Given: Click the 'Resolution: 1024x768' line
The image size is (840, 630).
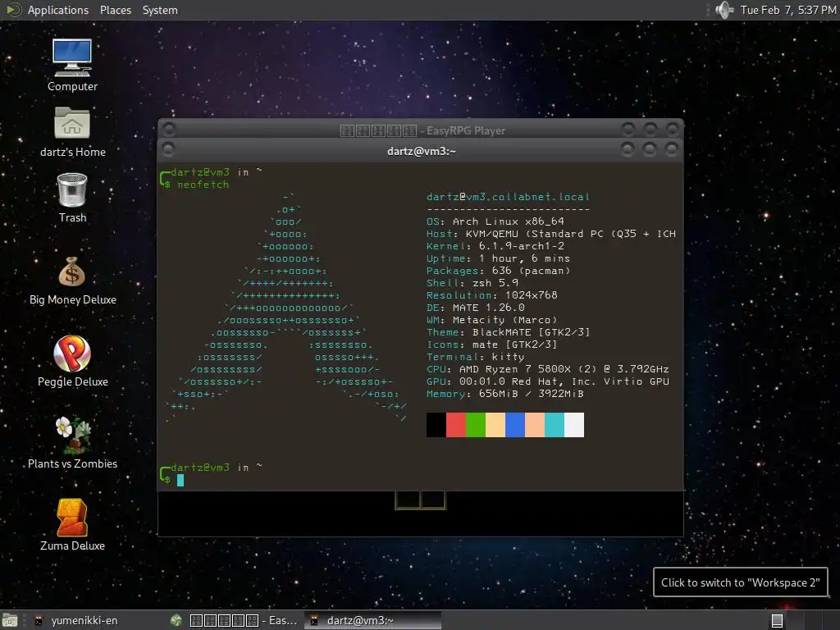Looking at the screenshot, I should [x=492, y=295].
